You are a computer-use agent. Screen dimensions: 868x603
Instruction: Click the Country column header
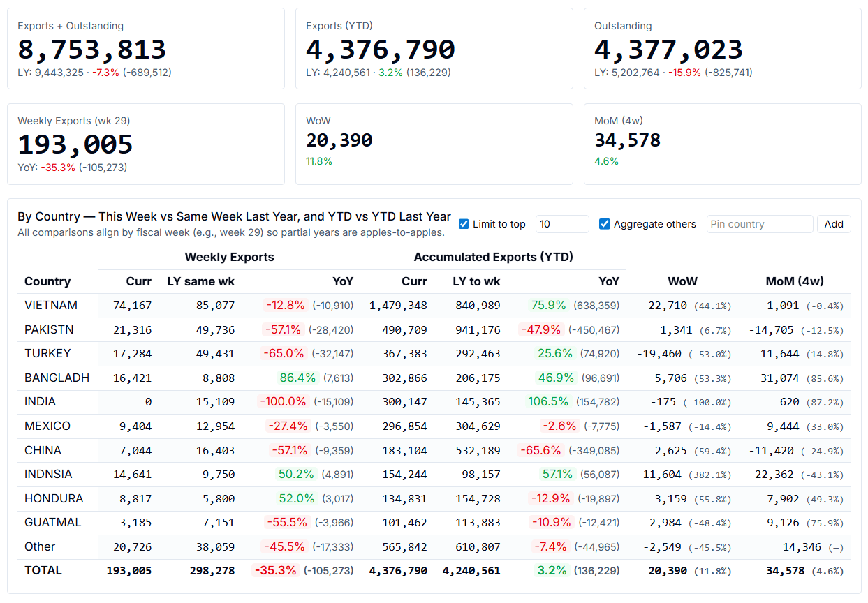pyautogui.click(x=47, y=281)
